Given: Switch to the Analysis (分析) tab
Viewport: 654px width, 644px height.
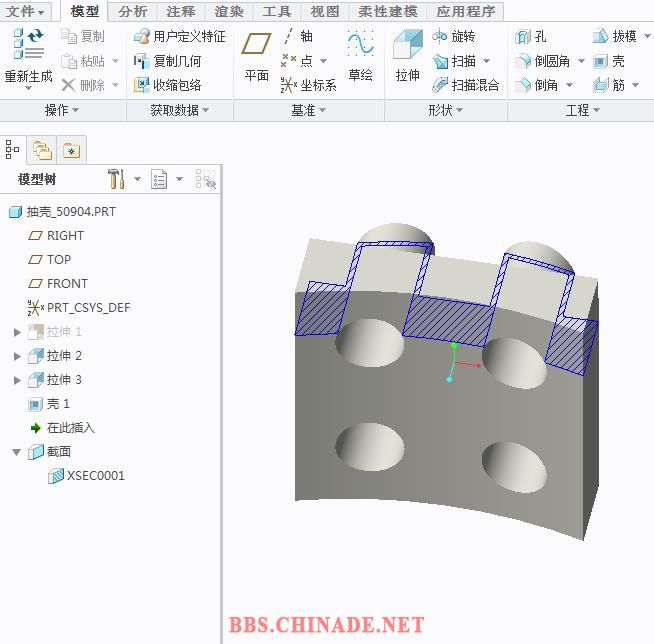Looking at the screenshot, I should 133,11.
